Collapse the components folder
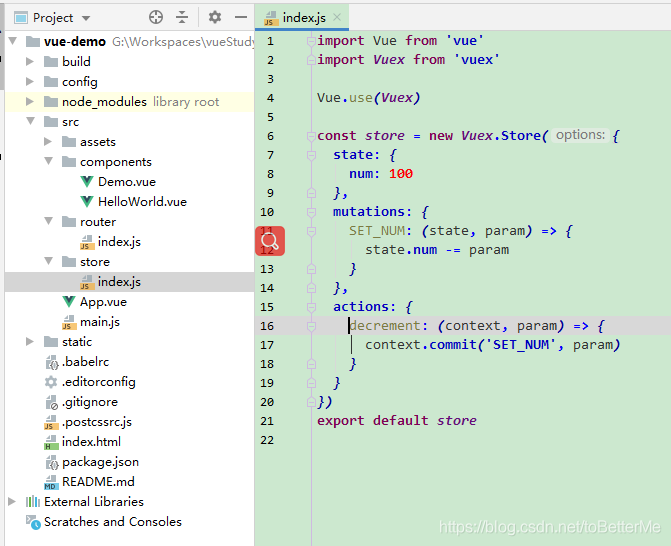This screenshot has height=546, width=671. point(48,161)
